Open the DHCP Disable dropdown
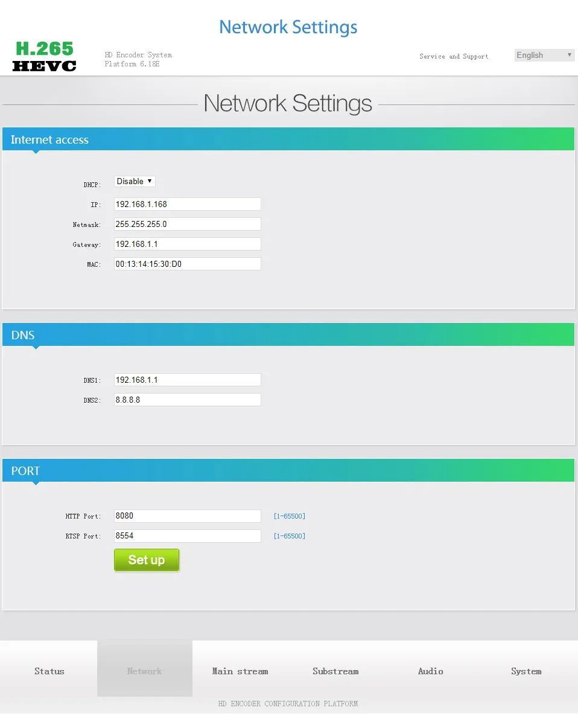This screenshot has width=578, height=728. (135, 181)
